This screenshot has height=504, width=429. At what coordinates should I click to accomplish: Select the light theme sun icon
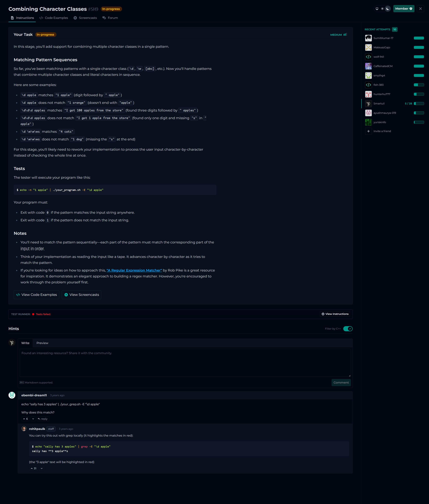click(x=382, y=9)
